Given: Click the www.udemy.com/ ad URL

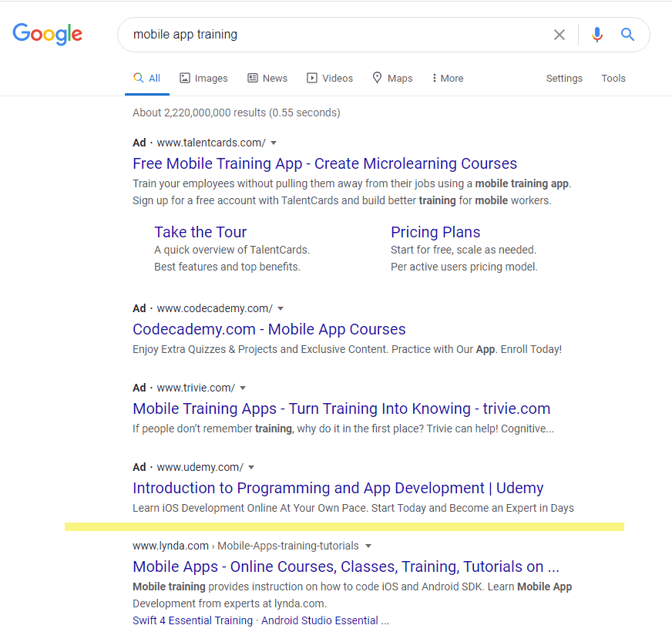Looking at the screenshot, I should 200,467.
